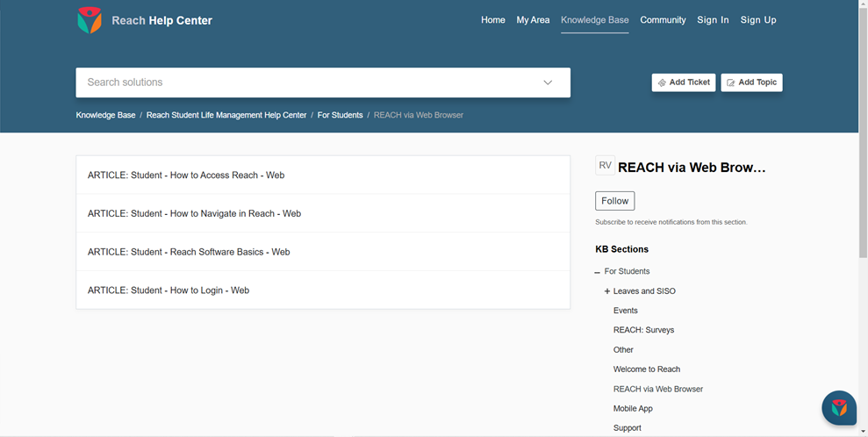Click the Sign Up link

tap(757, 20)
